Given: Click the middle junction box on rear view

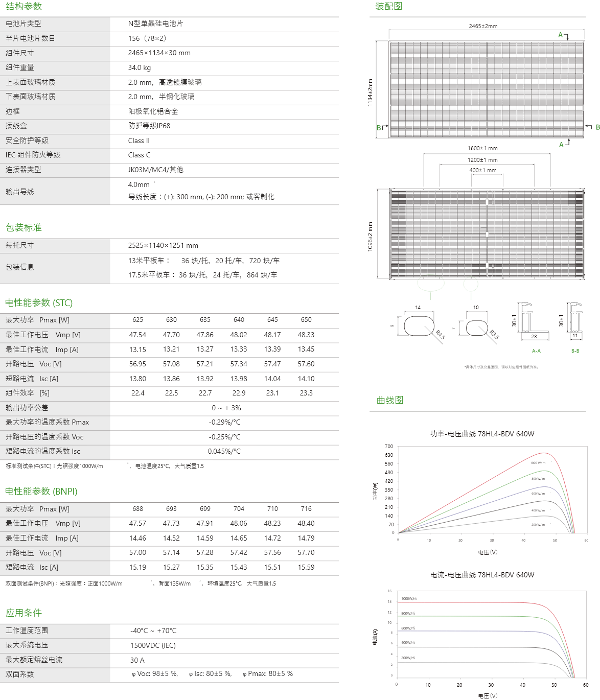Looking at the screenshot, I should (487, 234).
